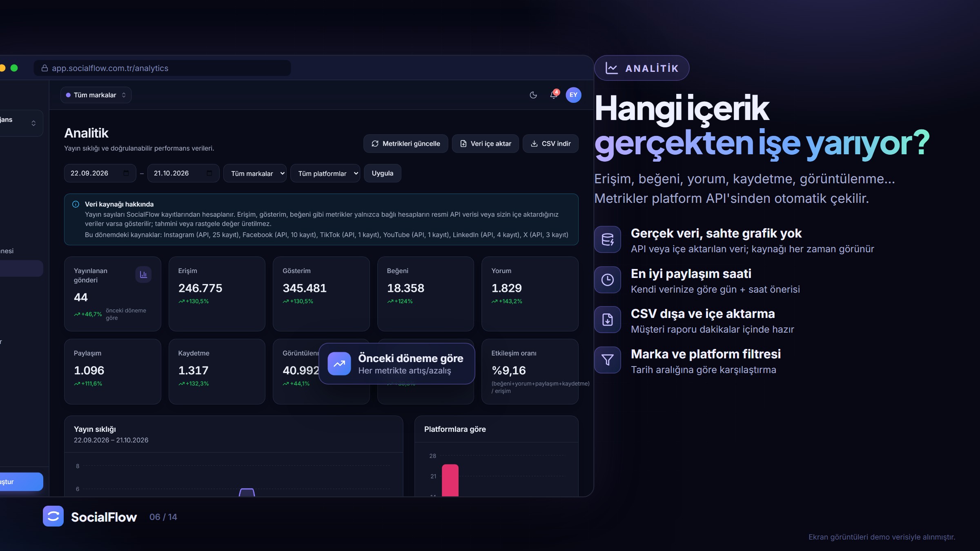
Task: Click the info icon in Veri kaynağı hakkında
Action: 76,204
